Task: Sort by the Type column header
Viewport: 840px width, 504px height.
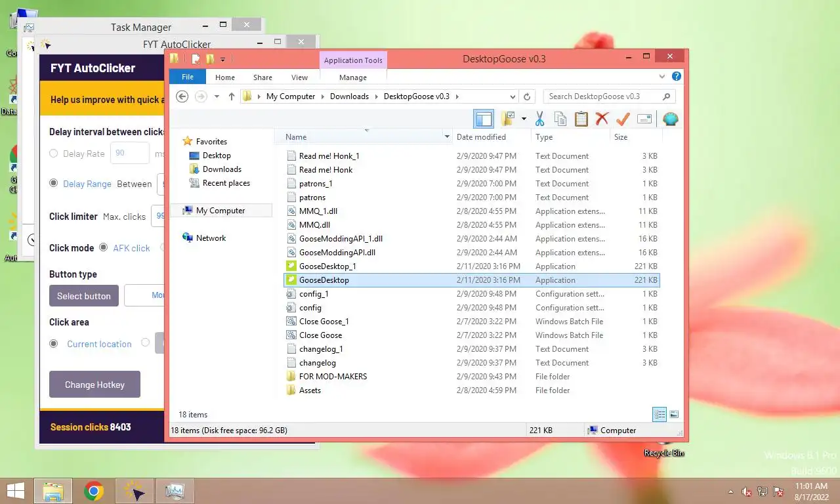Action: [570, 137]
